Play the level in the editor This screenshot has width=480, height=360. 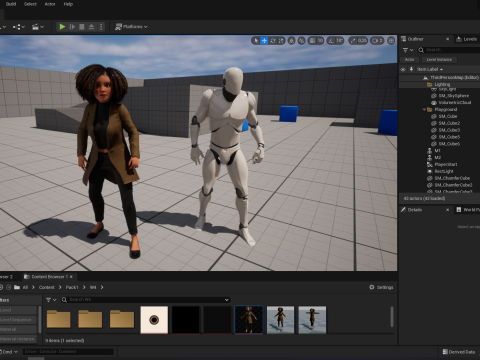coord(62,27)
